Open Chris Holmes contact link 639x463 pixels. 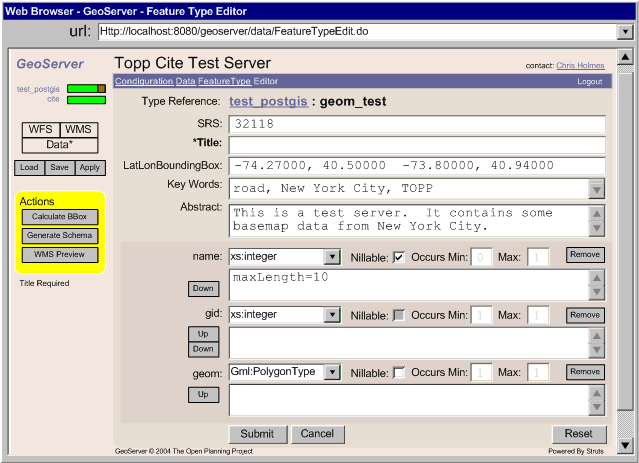[x=580, y=66]
